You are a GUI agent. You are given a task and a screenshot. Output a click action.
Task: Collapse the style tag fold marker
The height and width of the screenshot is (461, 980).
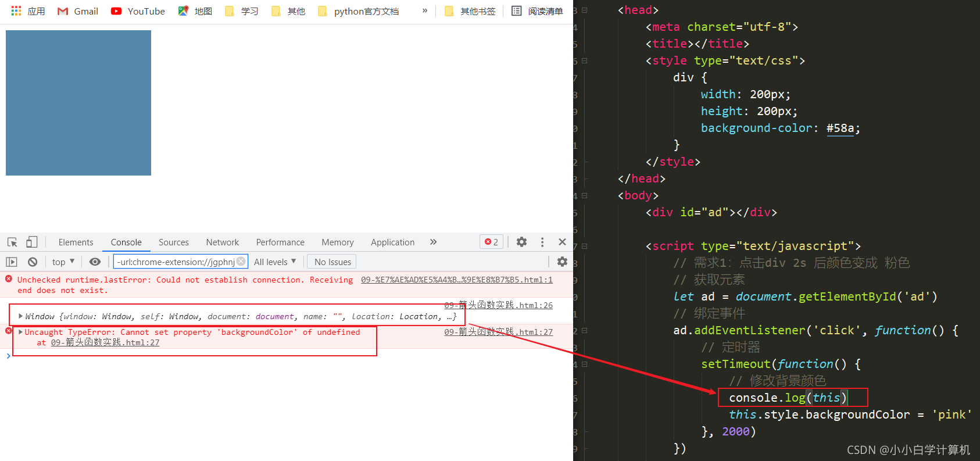pyautogui.click(x=585, y=60)
